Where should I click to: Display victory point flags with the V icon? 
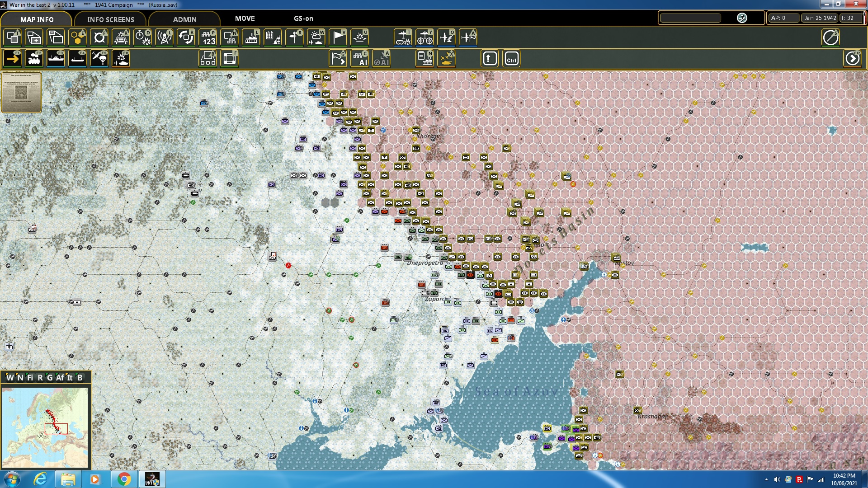point(338,38)
